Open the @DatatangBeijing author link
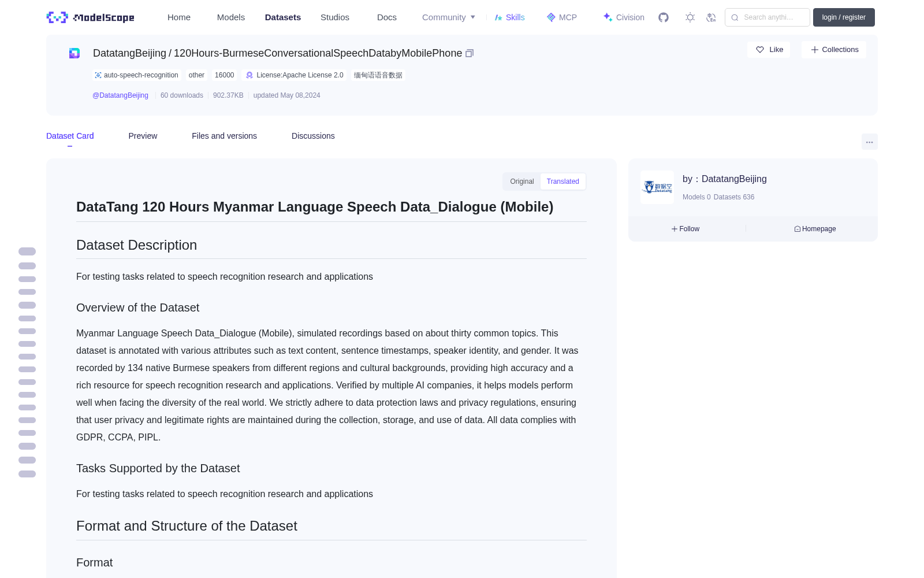The image size is (924, 578). pyautogui.click(x=120, y=95)
